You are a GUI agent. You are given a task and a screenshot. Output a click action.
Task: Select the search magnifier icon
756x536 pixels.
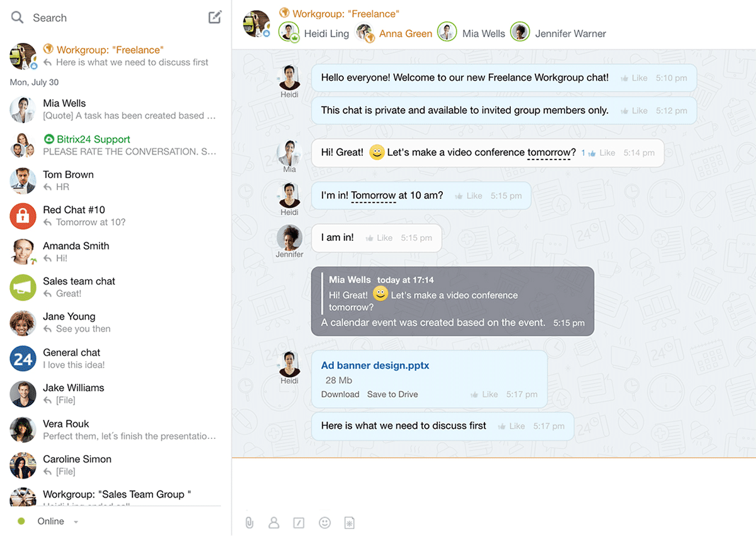tap(16, 18)
